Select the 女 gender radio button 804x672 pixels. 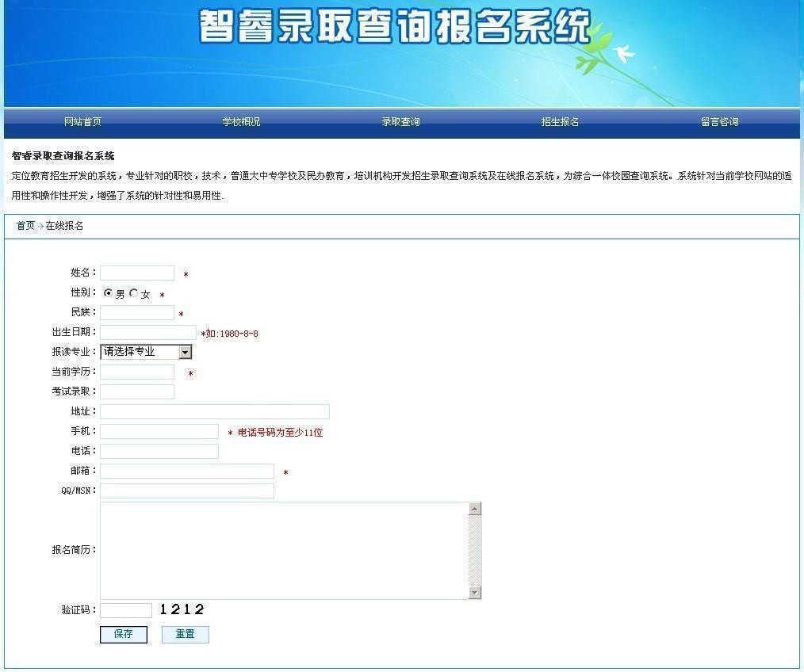(x=133, y=293)
